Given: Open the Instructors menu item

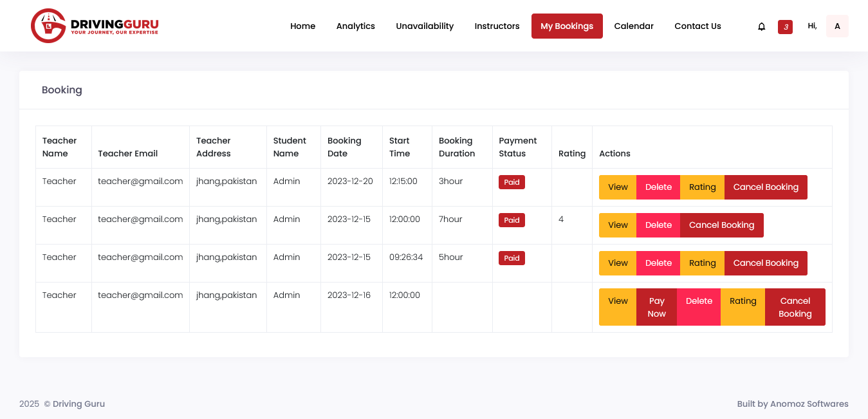Looking at the screenshot, I should tap(497, 26).
